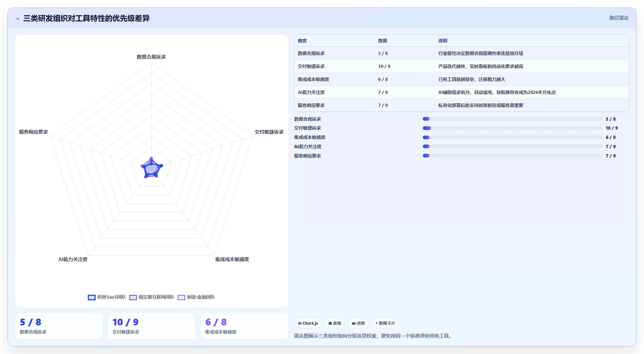Click the 说明 column header
Image resolution: width=644 pixels, height=354 pixels.
[x=443, y=41]
